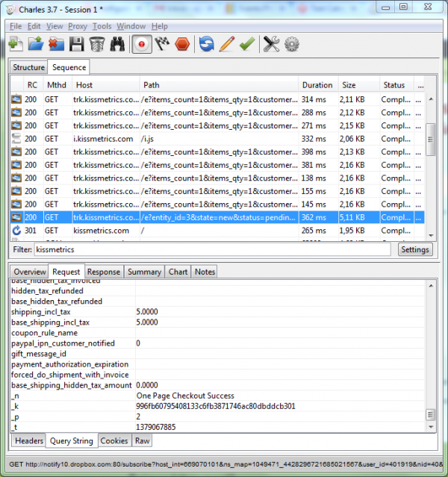
Task: Click the request list scrollbar thumb
Action: [431, 140]
